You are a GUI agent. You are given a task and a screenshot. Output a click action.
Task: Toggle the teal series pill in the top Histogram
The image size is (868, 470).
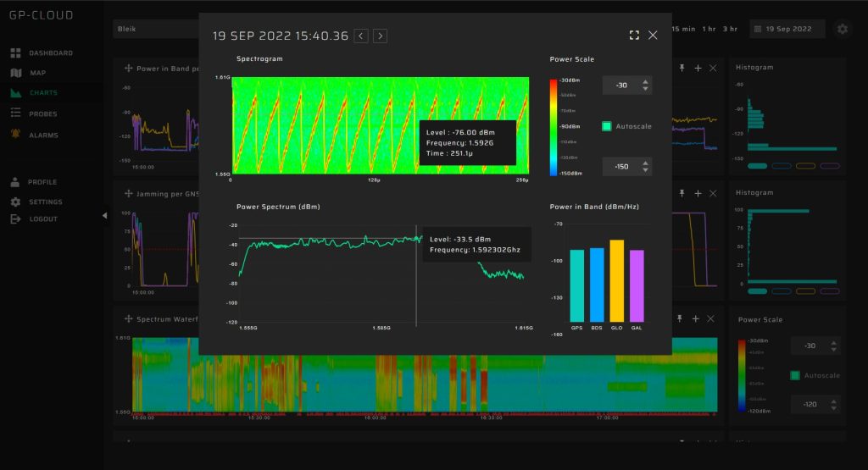[757, 166]
